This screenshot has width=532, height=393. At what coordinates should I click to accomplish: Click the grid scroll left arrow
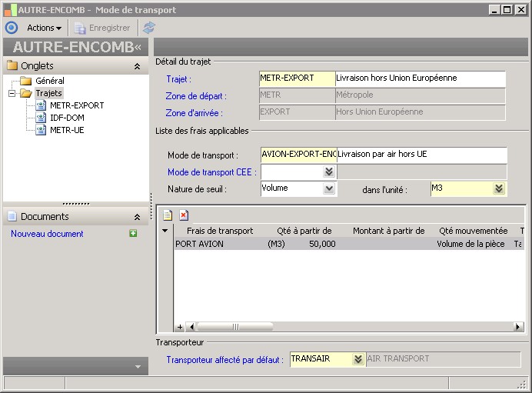191,327
